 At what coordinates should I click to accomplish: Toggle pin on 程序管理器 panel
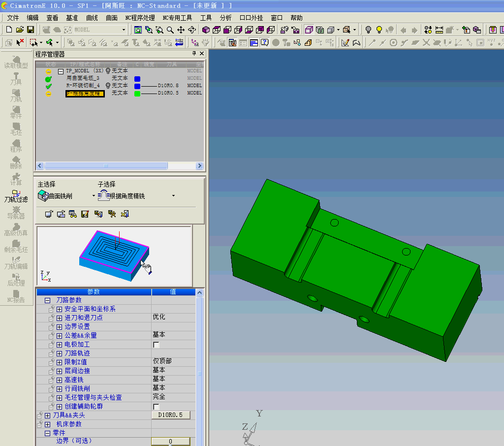pyautogui.click(x=194, y=54)
